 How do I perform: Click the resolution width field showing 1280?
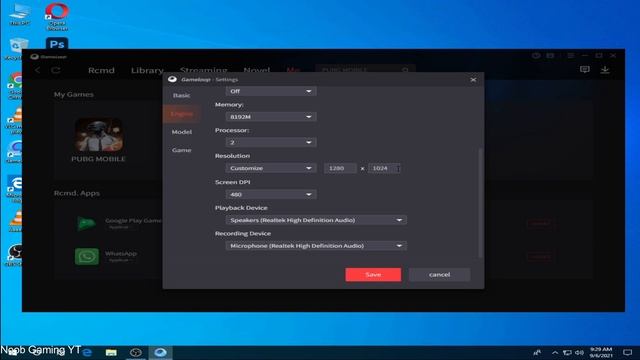click(x=340, y=168)
